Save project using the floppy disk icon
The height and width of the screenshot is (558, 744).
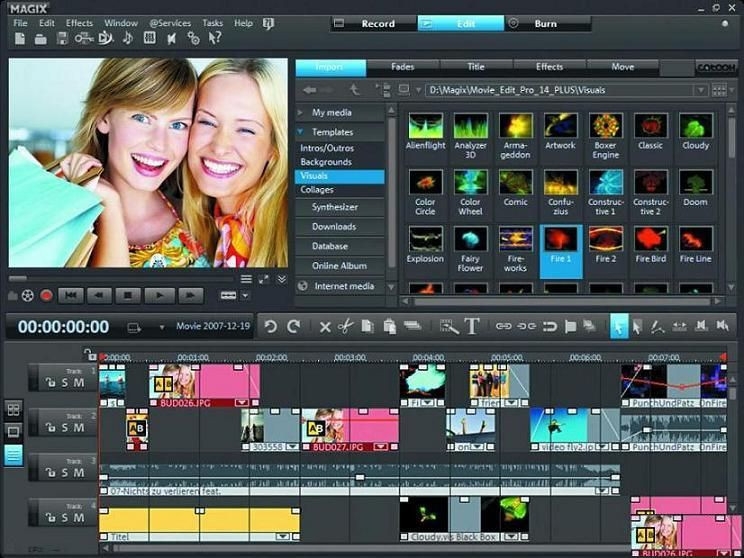(62, 38)
